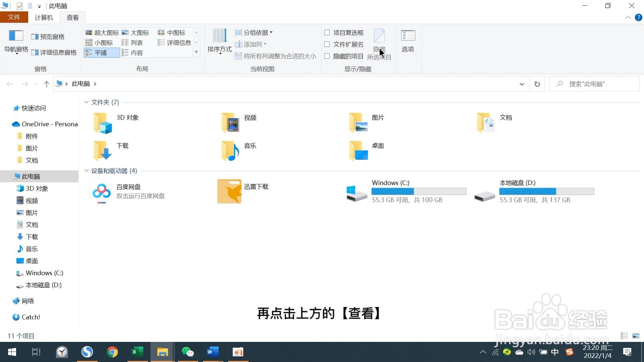Switch to the 计算机 ribbon tab
644x362 pixels.
click(44, 17)
